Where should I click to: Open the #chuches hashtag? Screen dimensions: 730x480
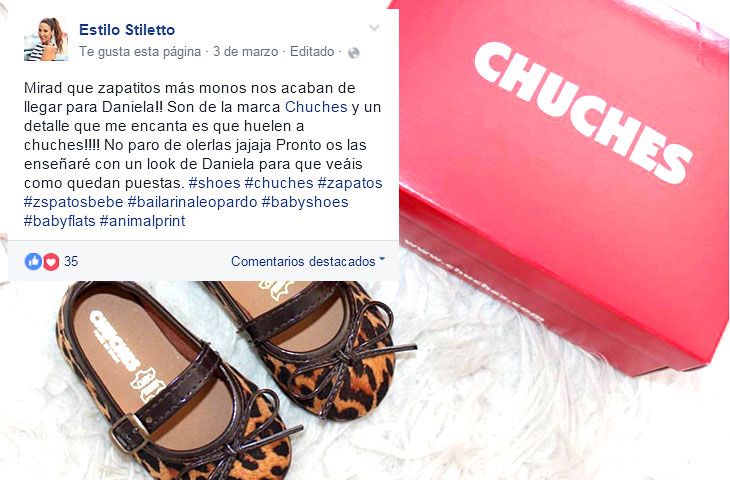coord(279,183)
